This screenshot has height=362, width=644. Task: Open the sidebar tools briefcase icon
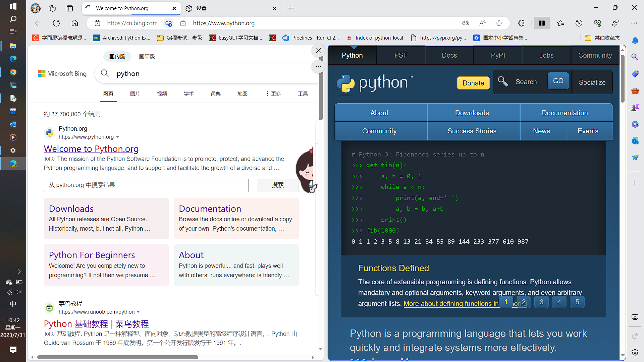pyautogui.click(x=635, y=90)
